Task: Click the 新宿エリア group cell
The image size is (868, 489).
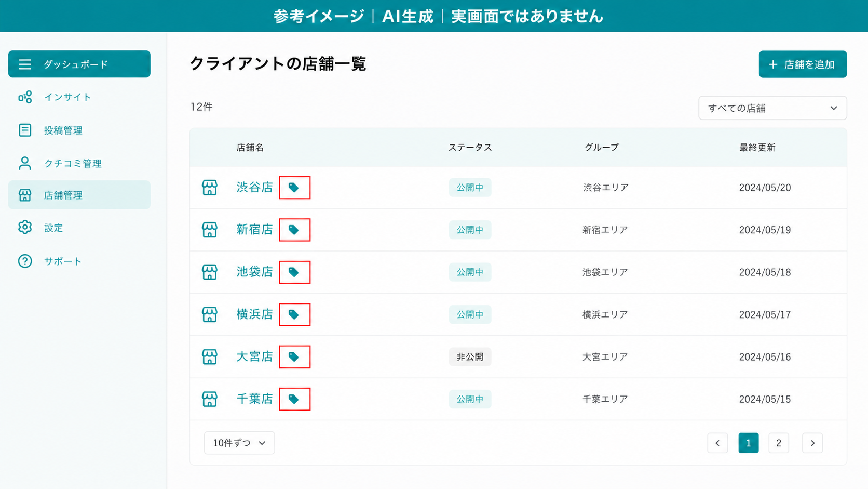Action: [x=605, y=230]
